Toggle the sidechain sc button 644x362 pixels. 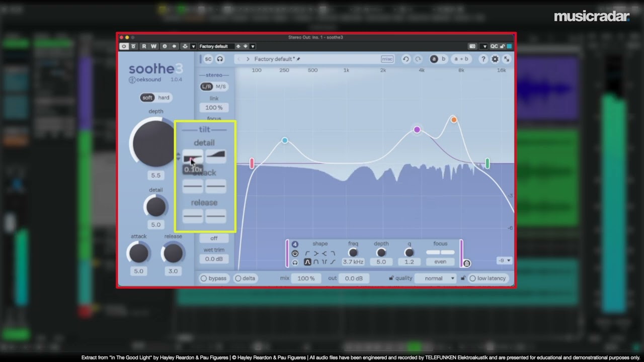tap(208, 59)
